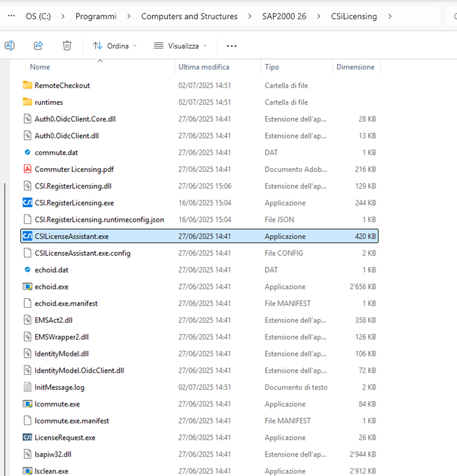Viewport: 457px width, 476px height.
Task: Click the CSI icon of CSiLicenseAssistant.exe
Action: [28, 236]
